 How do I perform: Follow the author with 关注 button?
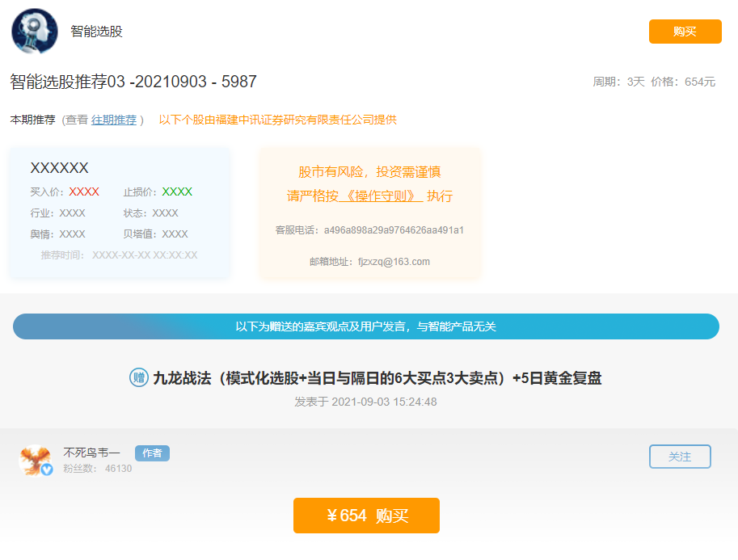coord(679,457)
